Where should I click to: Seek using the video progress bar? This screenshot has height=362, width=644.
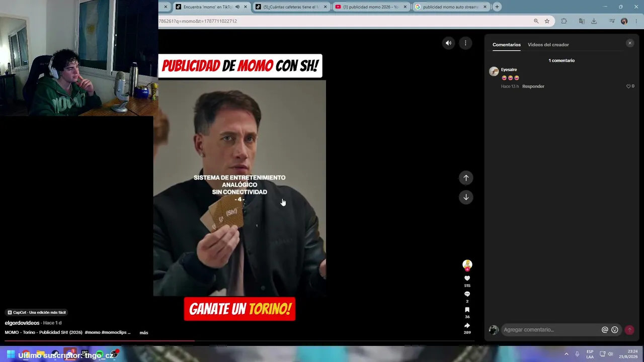click(x=239, y=341)
